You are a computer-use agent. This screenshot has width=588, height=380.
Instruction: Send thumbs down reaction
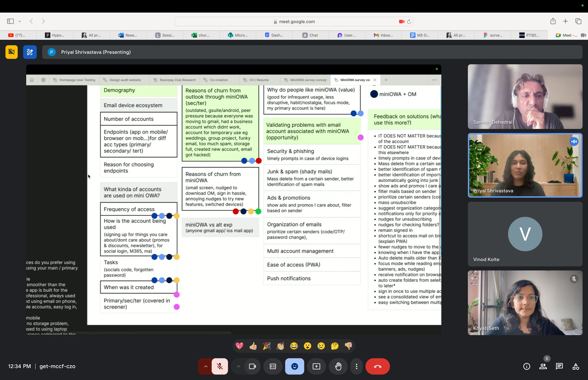348,346
